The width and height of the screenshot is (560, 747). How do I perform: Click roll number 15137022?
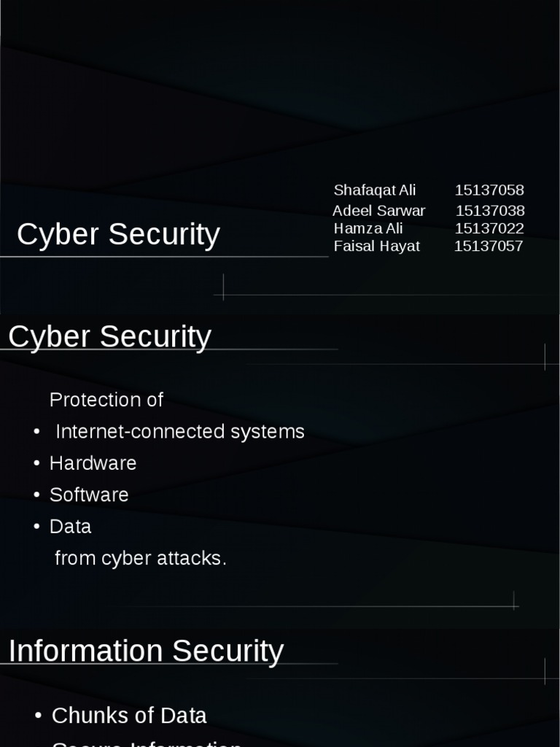pyautogui.click(x=489, y=228)
